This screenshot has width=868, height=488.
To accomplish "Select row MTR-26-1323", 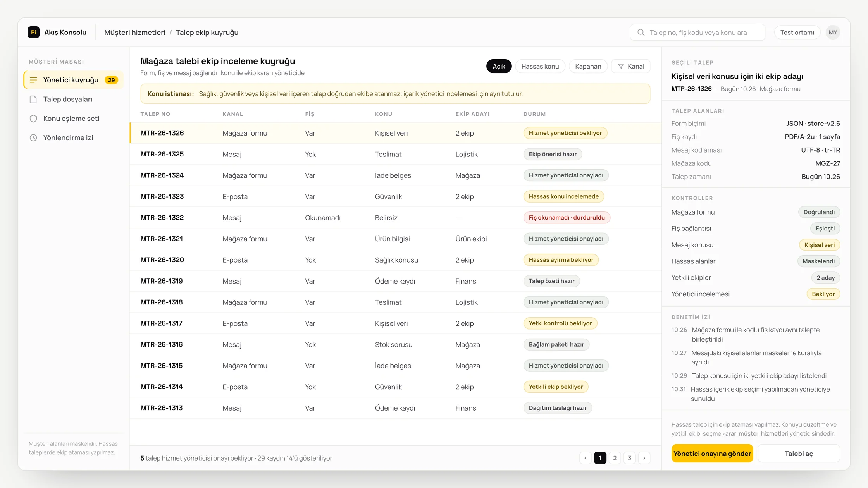I will pyautogui.click(x=395, y=197).
